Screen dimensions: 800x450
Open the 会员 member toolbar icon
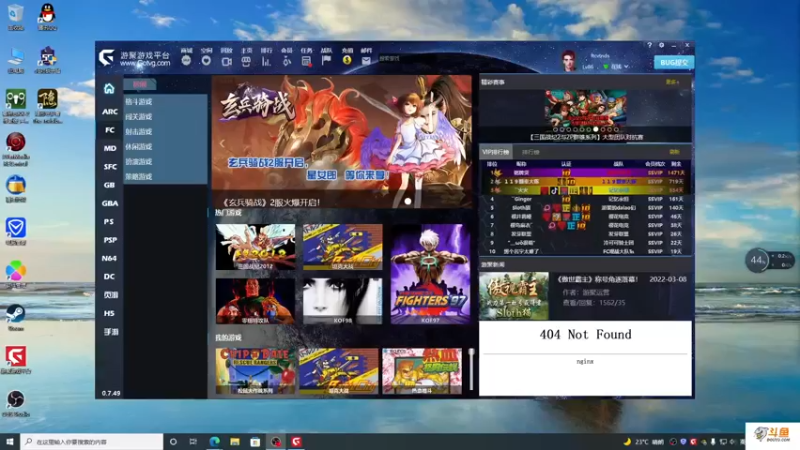[287, 61]
